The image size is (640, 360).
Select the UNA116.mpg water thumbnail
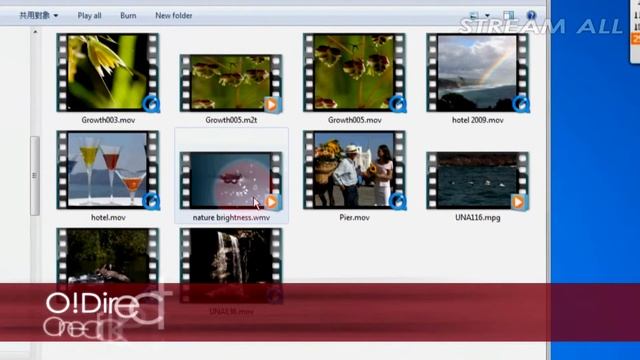click(478, 180)
